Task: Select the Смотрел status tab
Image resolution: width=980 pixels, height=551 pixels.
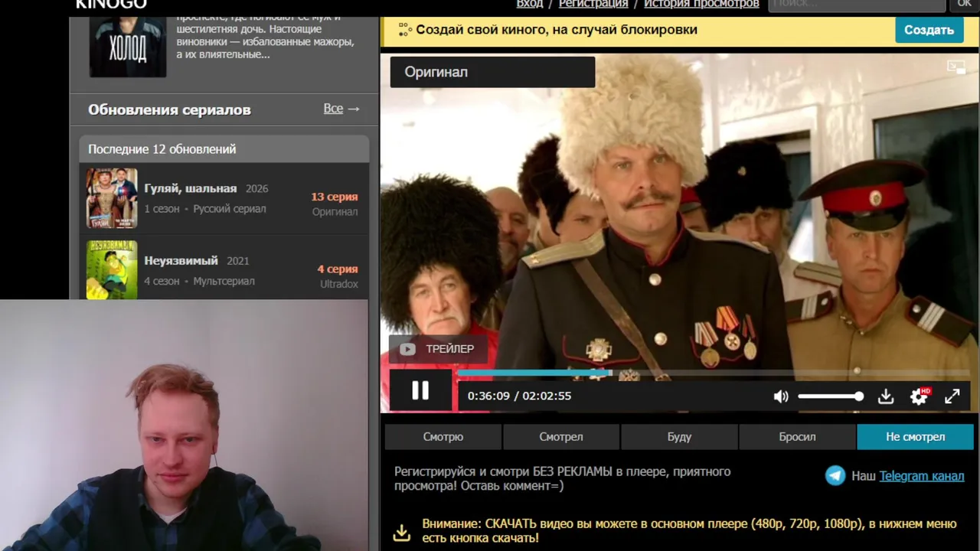Action: pyautogui.click(x=561, y=437)
